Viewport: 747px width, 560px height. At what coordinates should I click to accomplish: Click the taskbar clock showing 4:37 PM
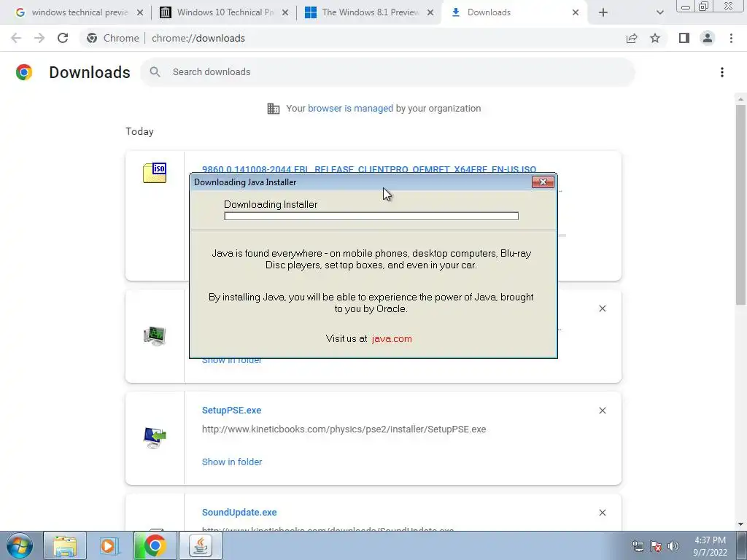pyautogui.click(x=710, y=546)
